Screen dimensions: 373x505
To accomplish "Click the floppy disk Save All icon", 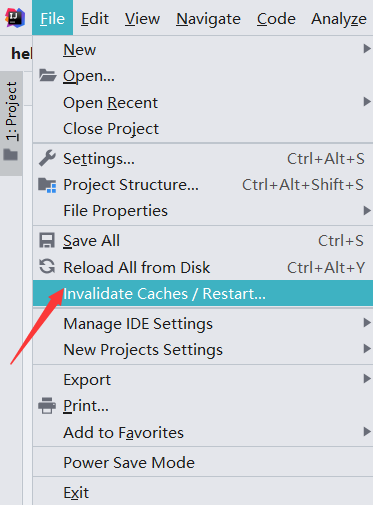I will [47, 241].
